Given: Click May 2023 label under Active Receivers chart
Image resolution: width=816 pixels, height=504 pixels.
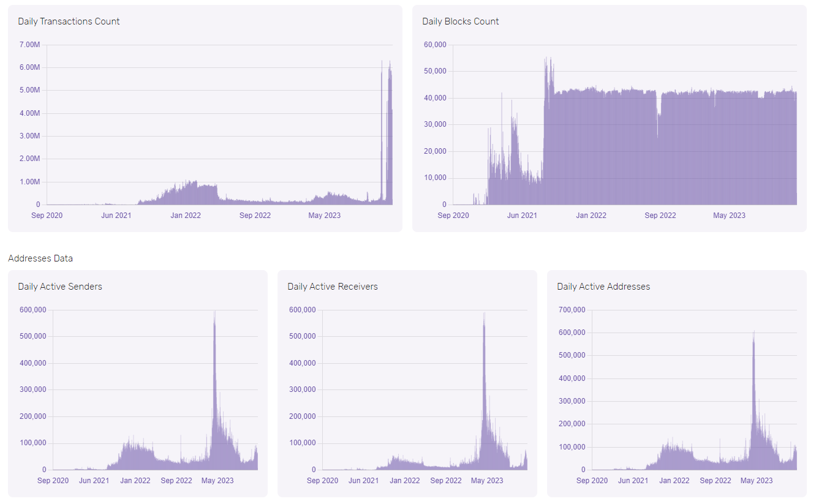Looking at the screenshot, I should 487,481.
